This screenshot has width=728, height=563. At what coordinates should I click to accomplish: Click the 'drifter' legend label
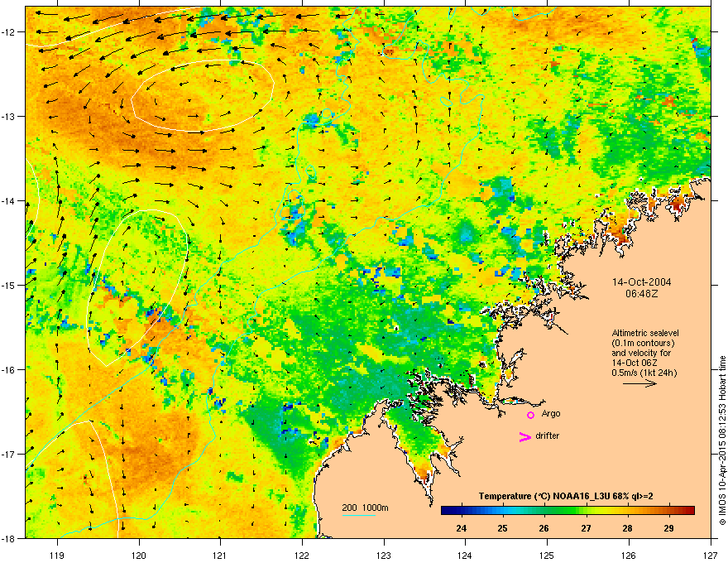(x=547, y=435)
